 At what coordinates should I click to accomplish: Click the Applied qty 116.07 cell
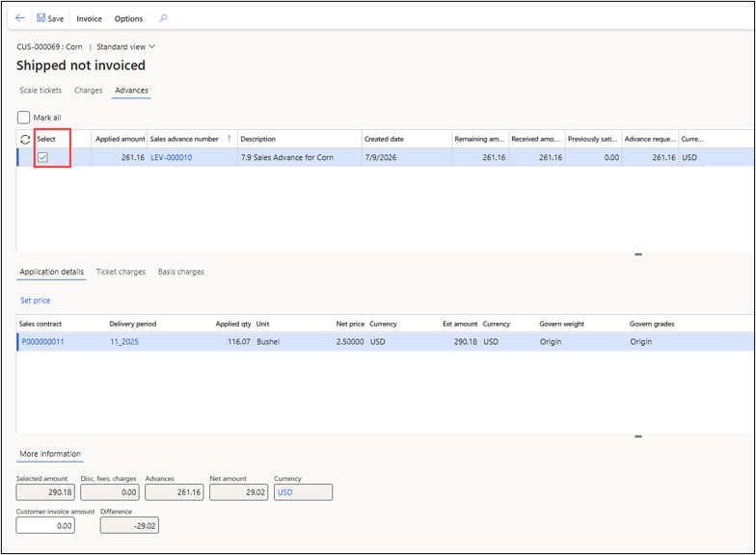pos(239,342)
